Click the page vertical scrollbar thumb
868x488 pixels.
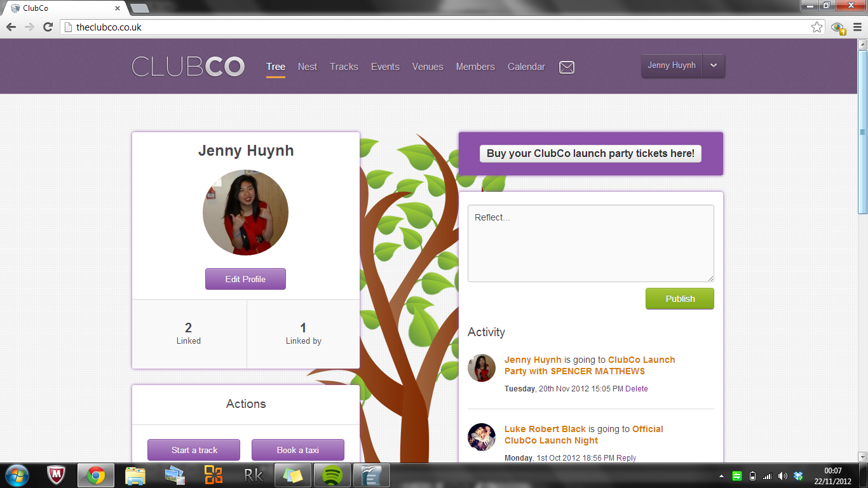coord(862,132)
